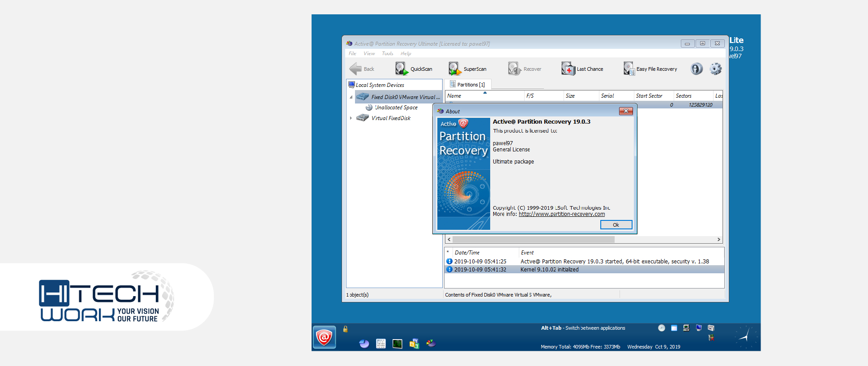Click the computer terminal tray icon

[686, 328]
